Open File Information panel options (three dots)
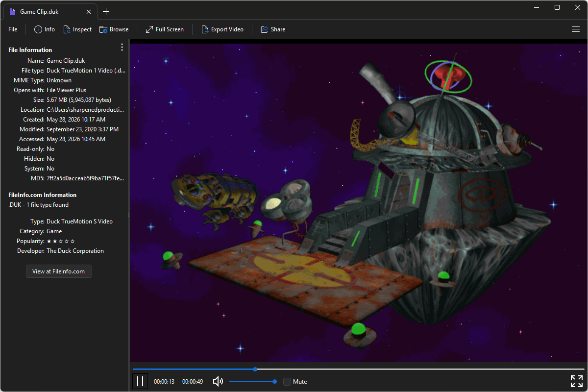Screen dimensions: 588x392 [x=122, y=47]
